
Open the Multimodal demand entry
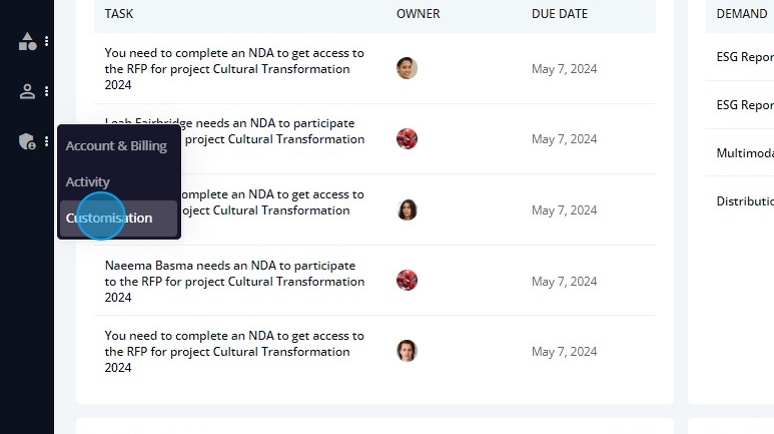click(745, 153)
